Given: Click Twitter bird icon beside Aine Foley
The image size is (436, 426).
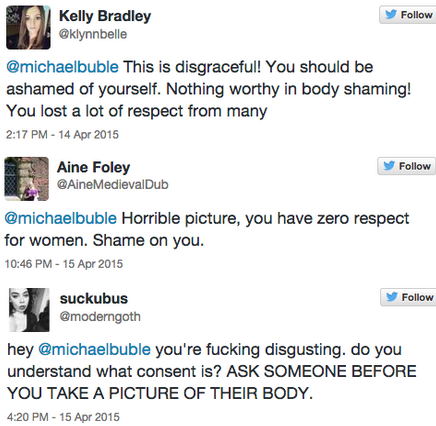Looking at the screenshot, I should pyautogui.click(x=389, y=166).
